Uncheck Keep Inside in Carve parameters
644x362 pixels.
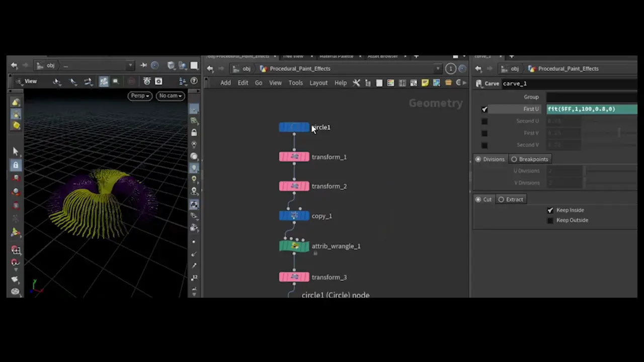coord(550,210)
